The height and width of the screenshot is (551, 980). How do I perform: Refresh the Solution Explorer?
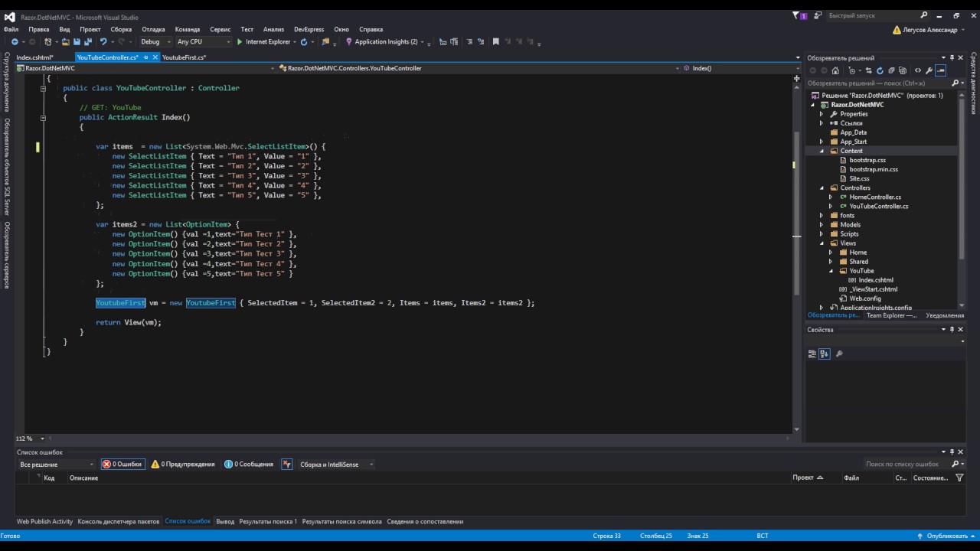coord(880,70)
